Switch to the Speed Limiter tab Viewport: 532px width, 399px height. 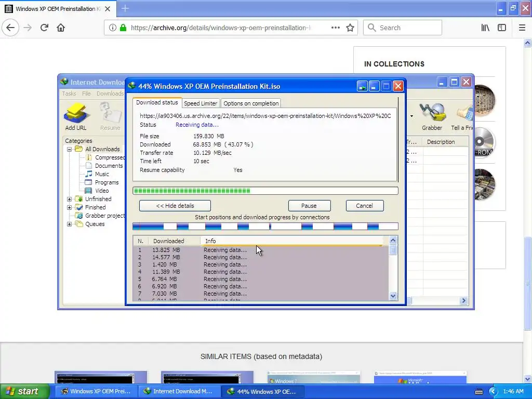point(201,103)
